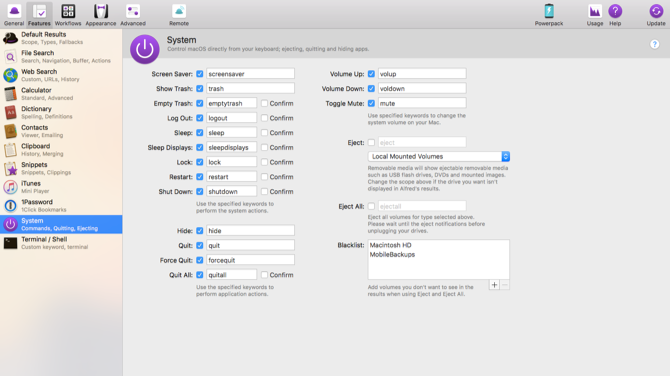Click the restart keyword field
Image resolution: width=670 pixels, height=376 pixels.
pos(232,177)
